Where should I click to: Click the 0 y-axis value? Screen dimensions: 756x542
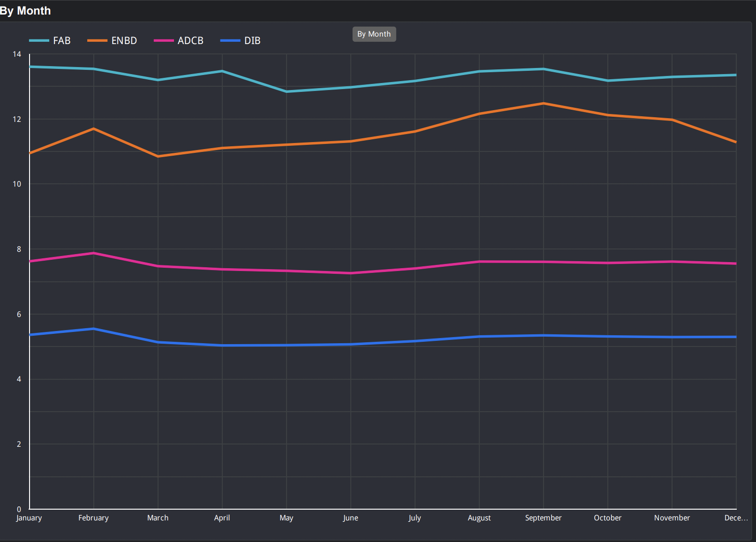[x=19, y=509]
